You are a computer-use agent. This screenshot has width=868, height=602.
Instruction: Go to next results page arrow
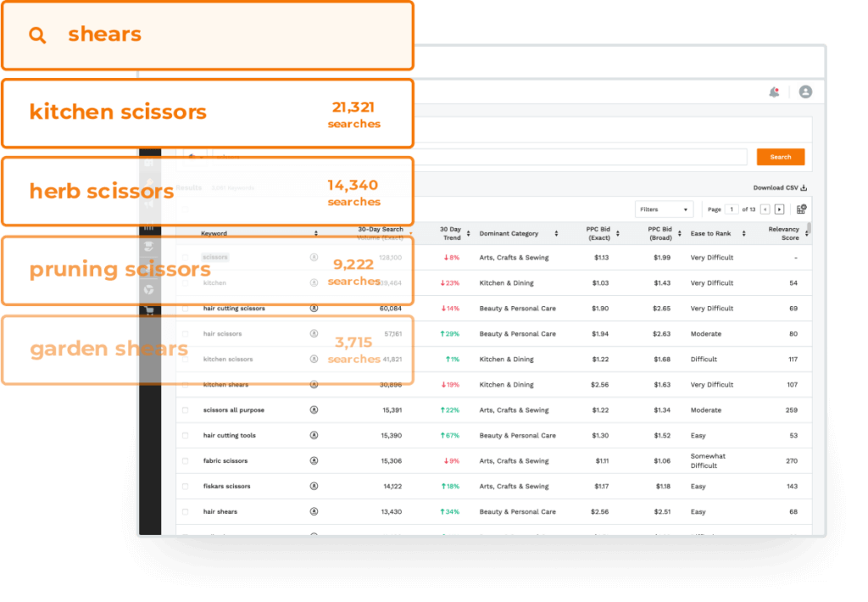click(779, 209)
